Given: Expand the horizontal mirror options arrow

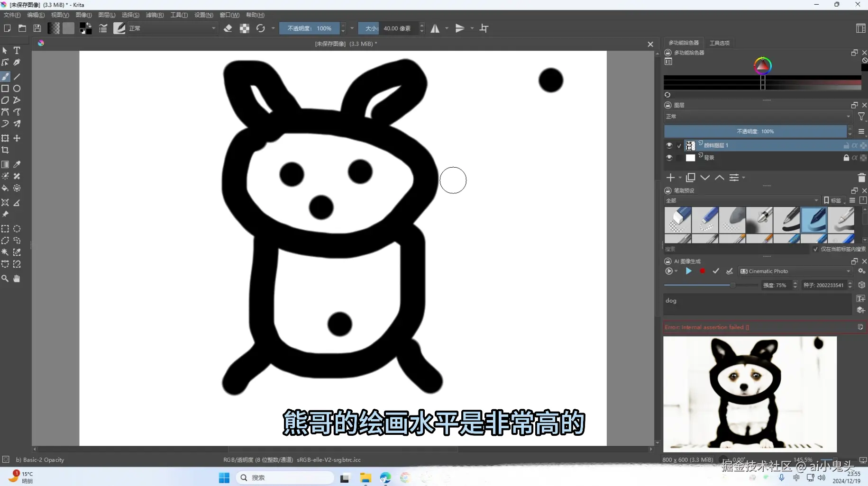Looking at the screenshot, I should pos(447,28).
